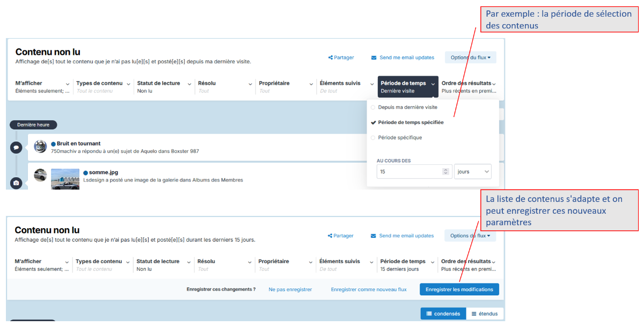
Task: Click Enregistrer comme nouveau flux link
Action: tap(369, 289)
